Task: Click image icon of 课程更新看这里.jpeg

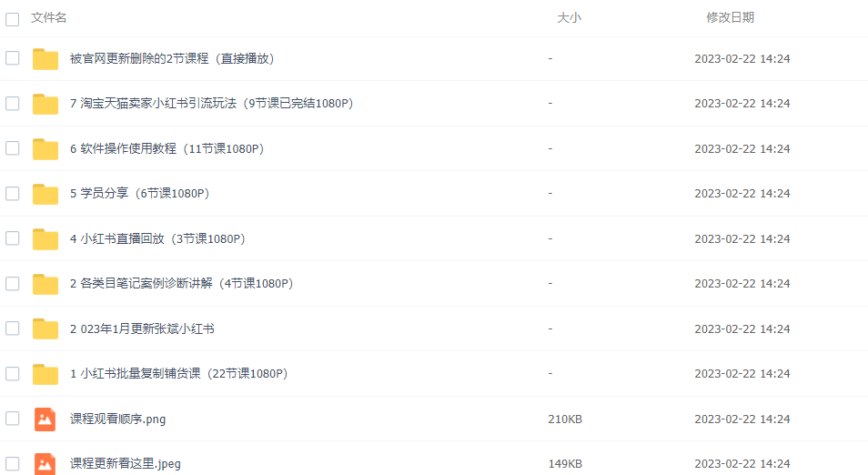Action: [45, 464]
